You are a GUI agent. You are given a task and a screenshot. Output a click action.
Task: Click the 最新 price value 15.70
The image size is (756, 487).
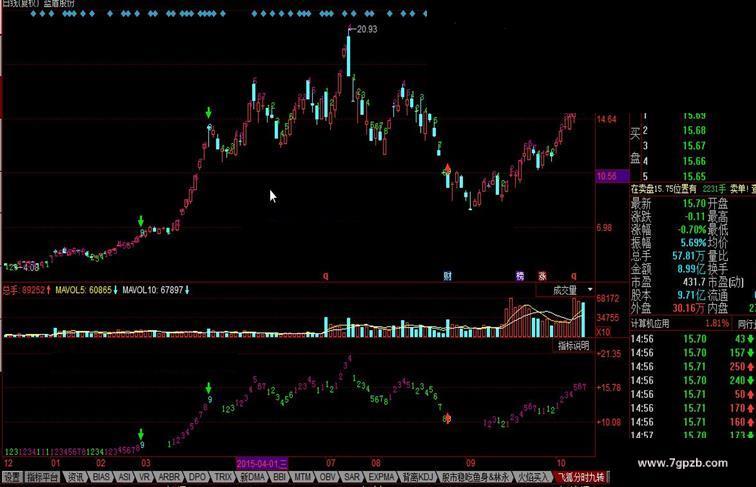[694, 203]
